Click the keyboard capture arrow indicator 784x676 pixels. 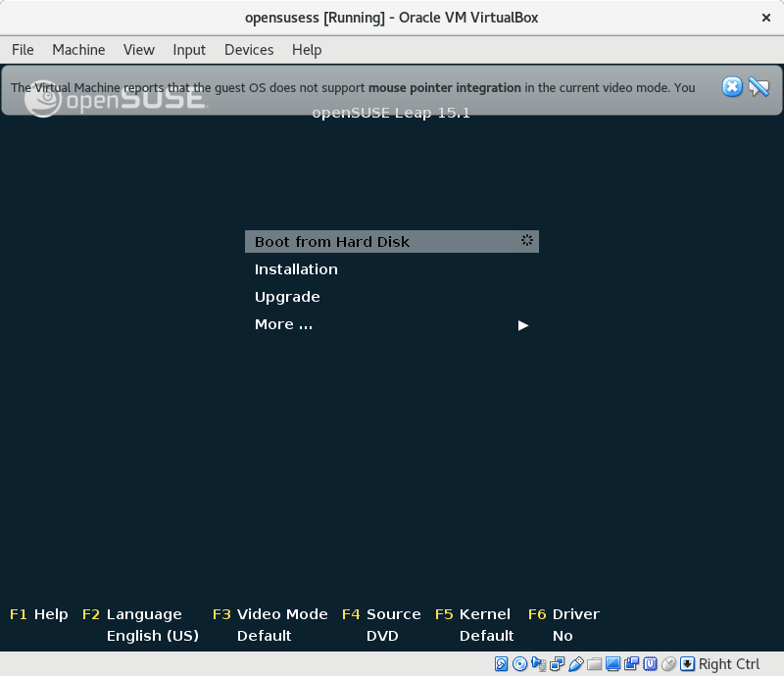(x=687, y=663)
